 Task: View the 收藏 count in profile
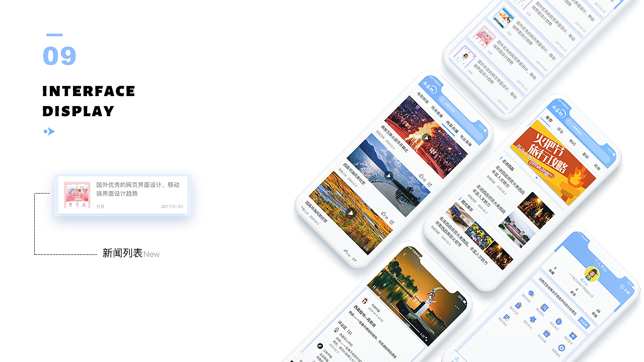tap(551, 270)
